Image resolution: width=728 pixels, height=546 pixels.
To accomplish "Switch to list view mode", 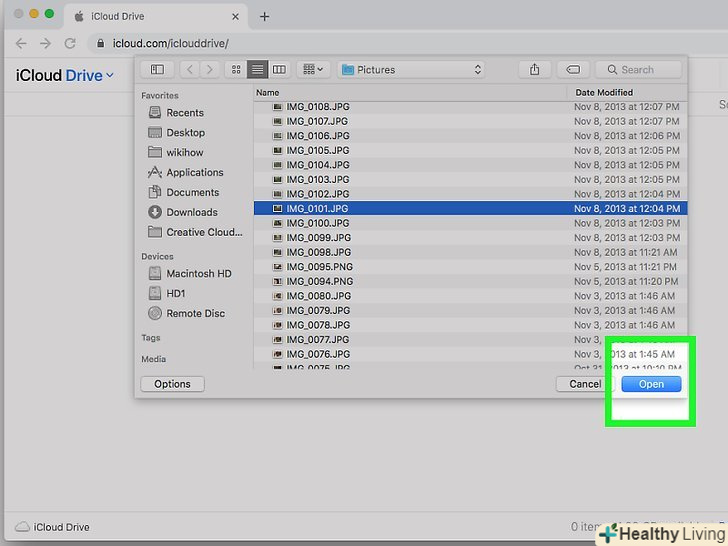I will (257, 69).
